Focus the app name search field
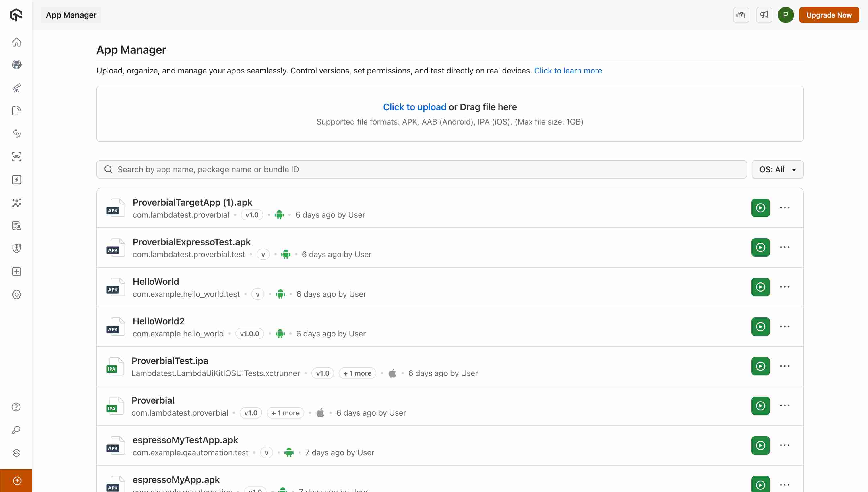The height and width of the screenshot is (492, 868). pyautogui.click(x=421, y=170)
